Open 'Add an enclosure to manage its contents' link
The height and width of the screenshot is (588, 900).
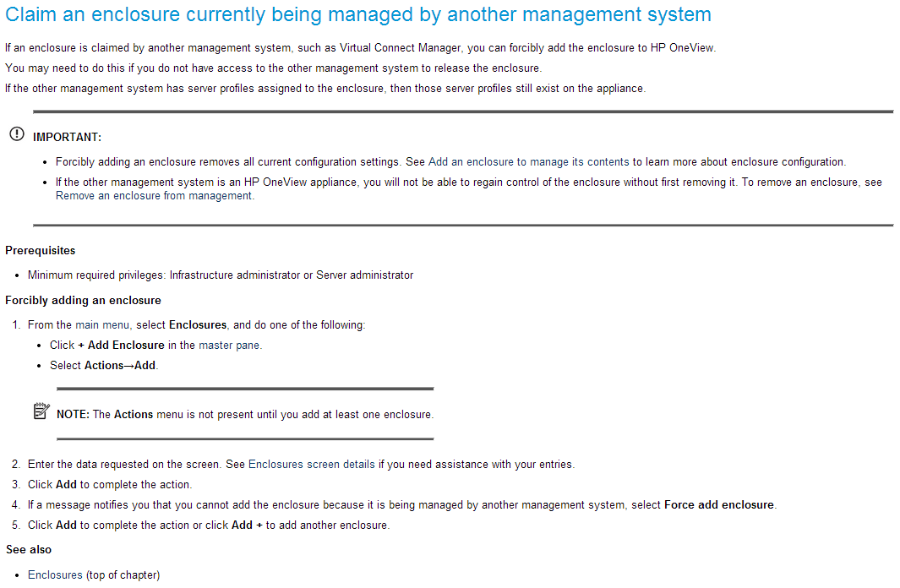[x=529, y=162]
